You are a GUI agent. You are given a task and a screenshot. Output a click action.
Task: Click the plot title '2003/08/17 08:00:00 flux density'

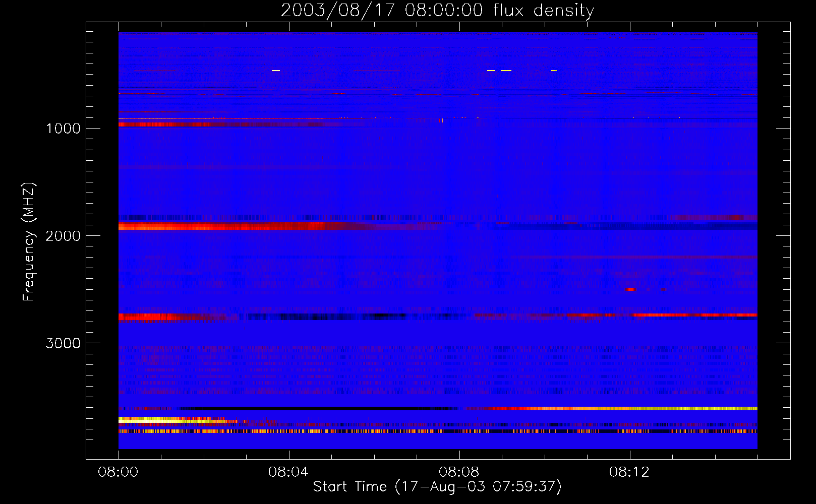[437, 11]
